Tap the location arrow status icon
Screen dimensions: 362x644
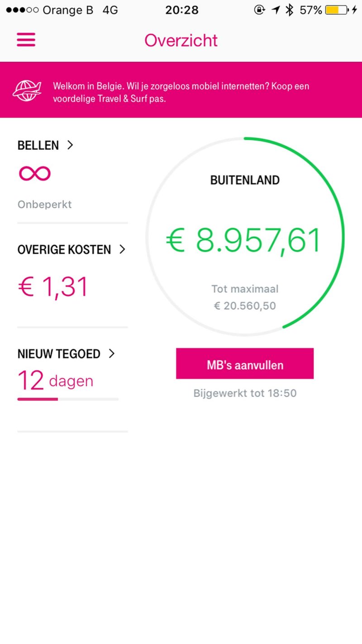pyautogui.click(x=276, y=10)
